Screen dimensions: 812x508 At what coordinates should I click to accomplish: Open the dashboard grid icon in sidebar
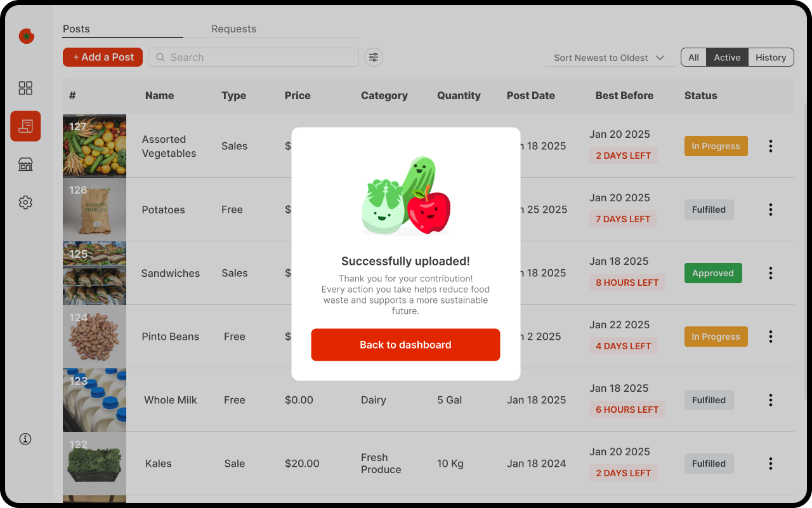click(x=25, y=88)
